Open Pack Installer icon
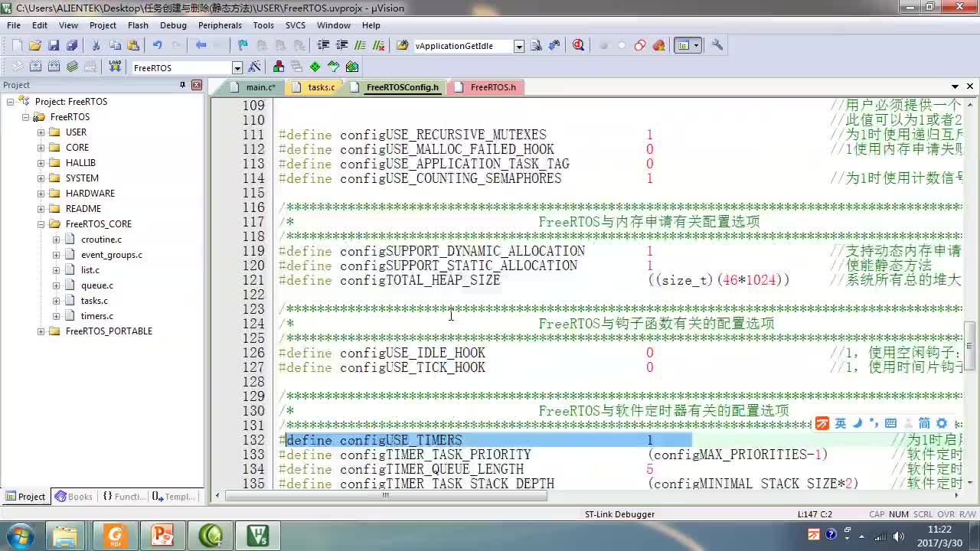This screenshot has width=980, height=551. (x=352, y=67)
